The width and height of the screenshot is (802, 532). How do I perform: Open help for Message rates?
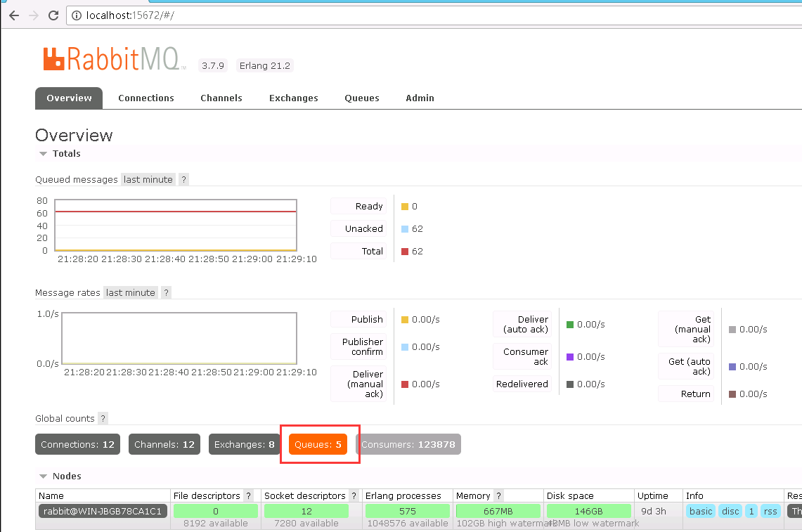point(166,293)
